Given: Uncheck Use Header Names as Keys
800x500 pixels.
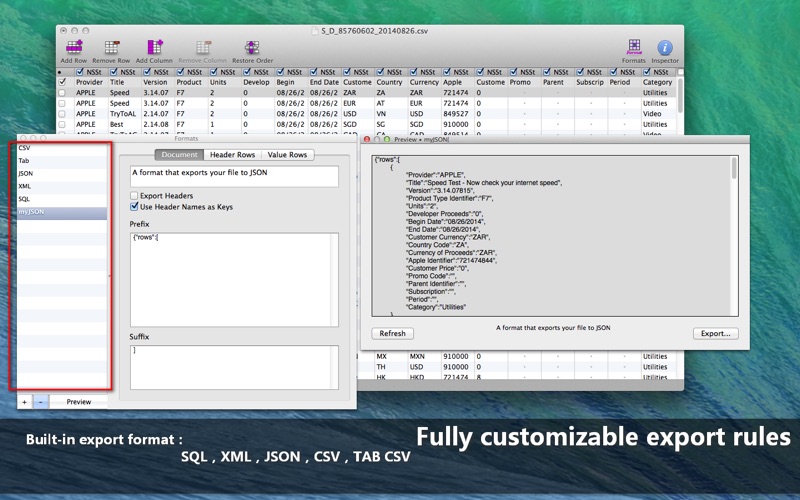Looking at the screenshot, I should (x=134, y=207).
